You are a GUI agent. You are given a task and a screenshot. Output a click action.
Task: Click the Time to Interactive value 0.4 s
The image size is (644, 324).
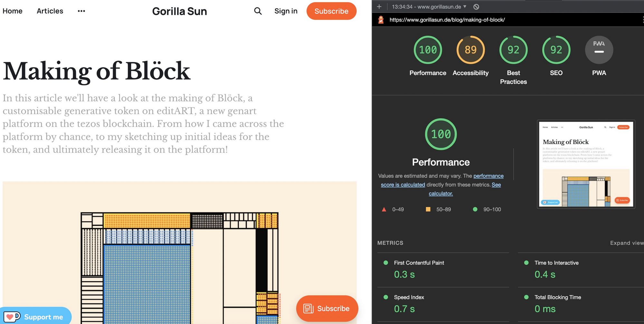[x=545, y=274]
